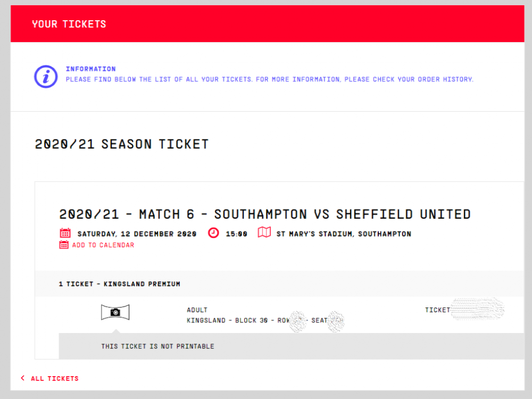Click the This Ticket Is Not Printable notice
This screenshot has width=532, height=399.
pos(157,346)
